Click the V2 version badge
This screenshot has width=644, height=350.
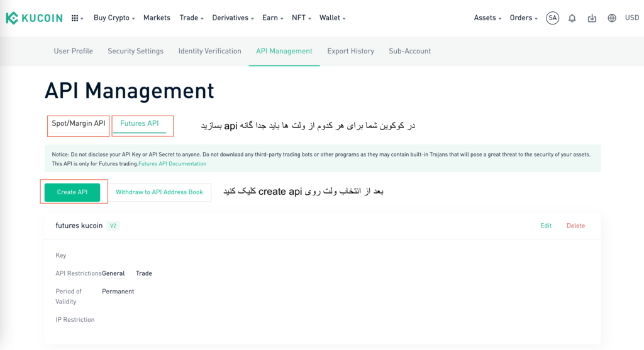pyautogui.click(x=113, y=226)
